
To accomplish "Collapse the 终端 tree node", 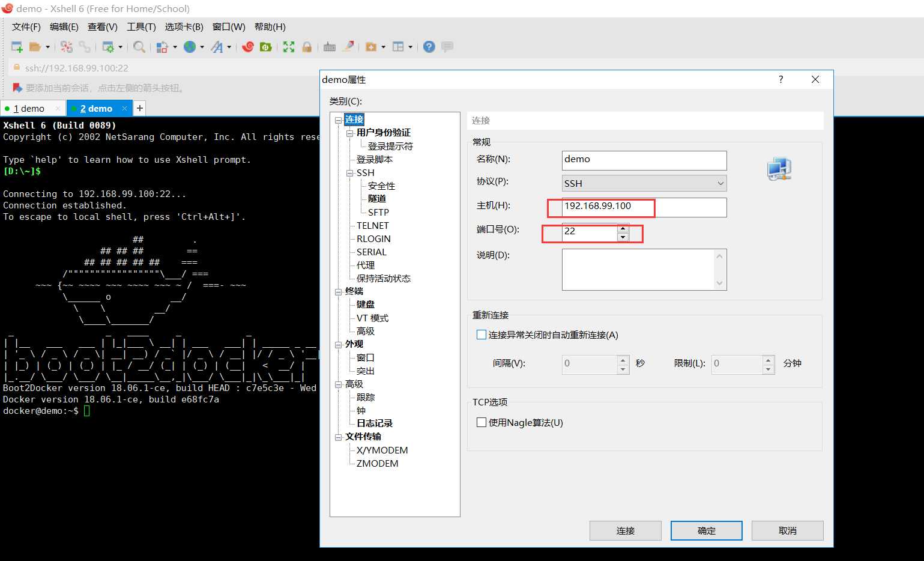I will point(338,292).
